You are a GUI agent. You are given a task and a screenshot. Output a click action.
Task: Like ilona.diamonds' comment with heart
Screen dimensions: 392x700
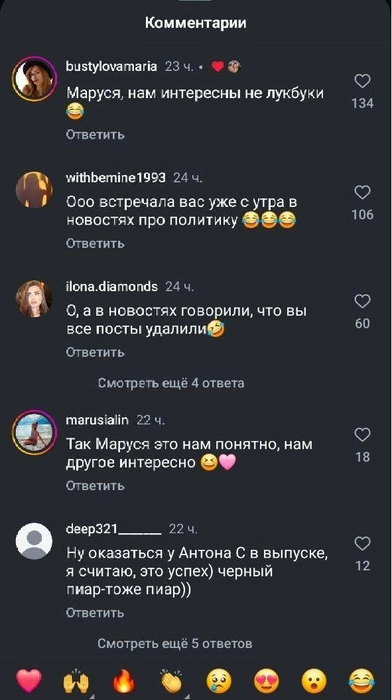(x=362, y=302)
